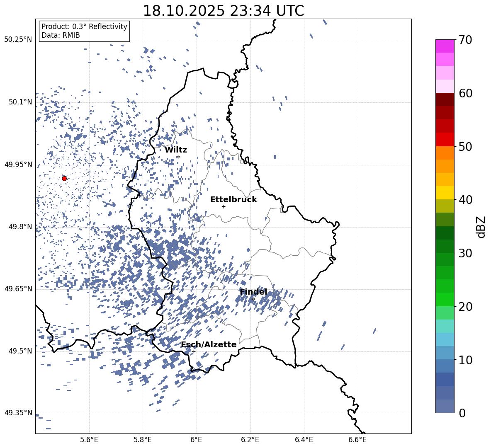
Task: Click the 49.95°N latitude label
Action: pos(18,165)
